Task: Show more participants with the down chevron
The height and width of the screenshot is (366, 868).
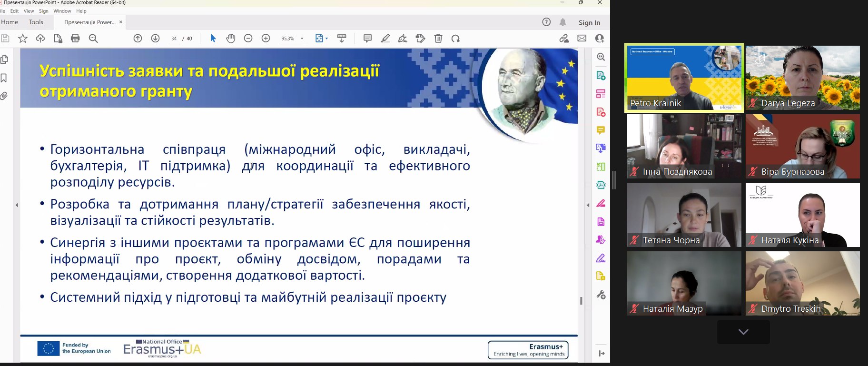Action: [x=743, y=332]
